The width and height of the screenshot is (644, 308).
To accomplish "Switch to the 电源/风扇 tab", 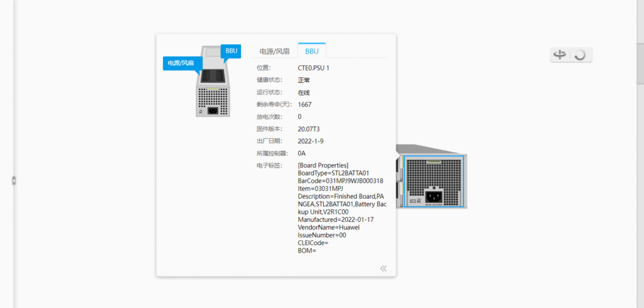I will tap(274, 52).
